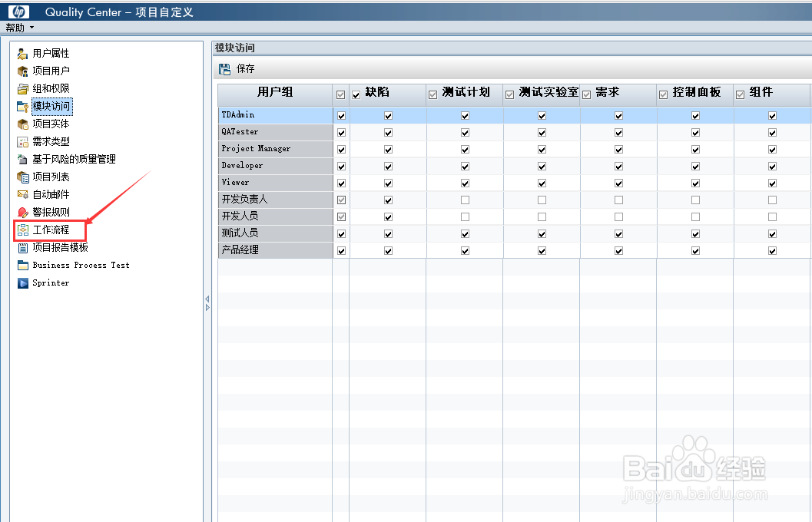Toggle the 控制面板 column header checkbox
This screenshot has height=522, width=812.
(664, 94)
